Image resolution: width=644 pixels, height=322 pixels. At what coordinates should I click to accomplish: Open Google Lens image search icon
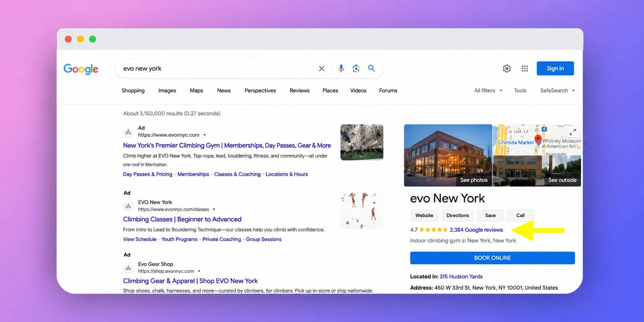[356, 68]
